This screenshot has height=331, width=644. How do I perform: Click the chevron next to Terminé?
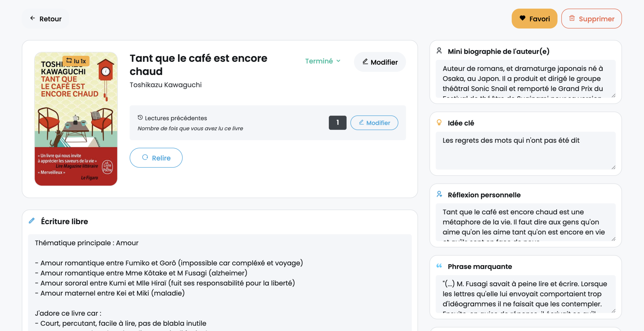tap(338, 61)
